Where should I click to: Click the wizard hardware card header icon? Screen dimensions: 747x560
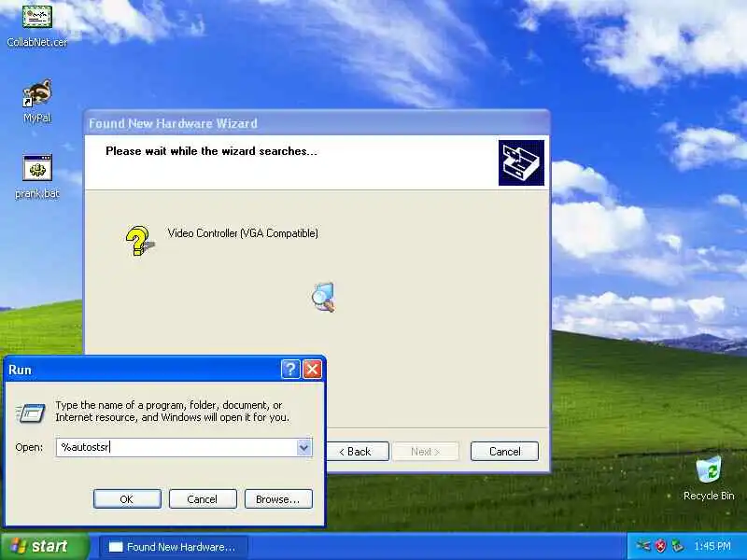[521, 162]
